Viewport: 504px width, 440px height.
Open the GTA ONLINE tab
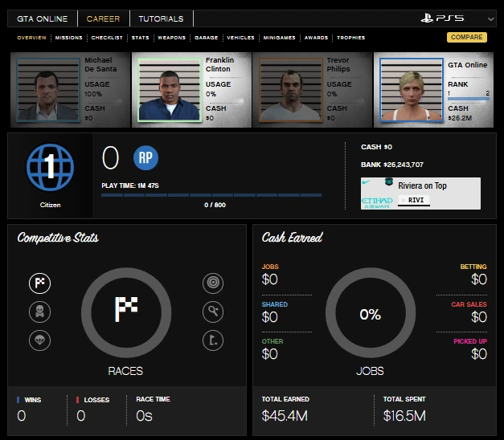pos(42,18)
